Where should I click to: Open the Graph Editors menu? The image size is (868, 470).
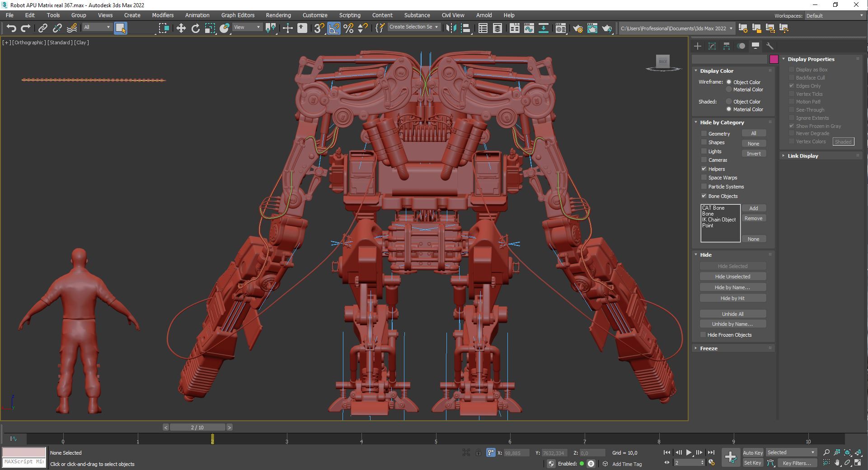[x=238, y=15]
